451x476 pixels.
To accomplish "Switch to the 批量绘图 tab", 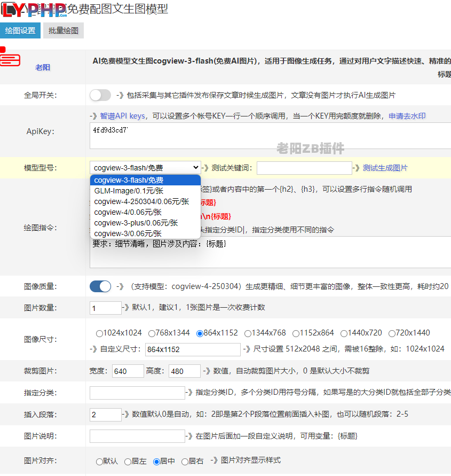I will click(64, 30).
